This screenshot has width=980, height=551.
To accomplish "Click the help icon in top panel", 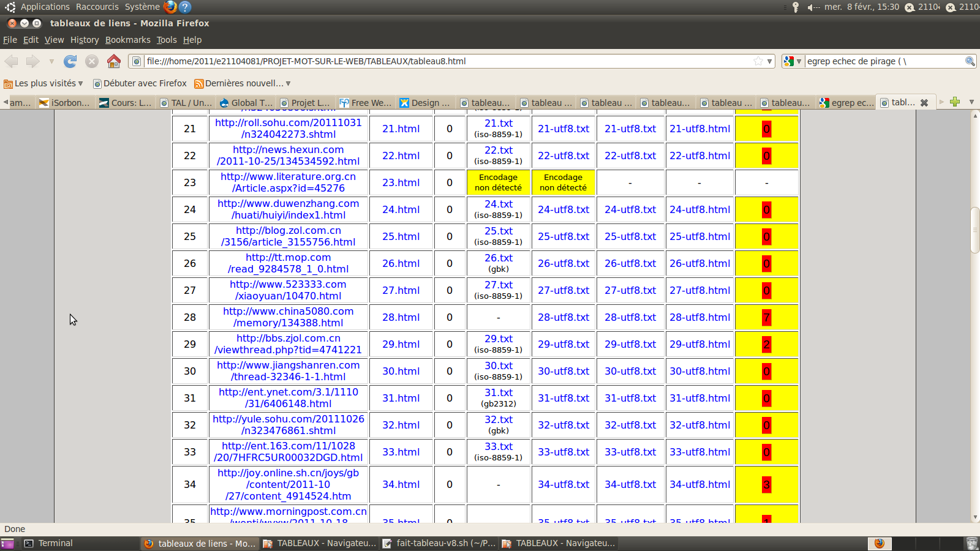I will point(185,7).
